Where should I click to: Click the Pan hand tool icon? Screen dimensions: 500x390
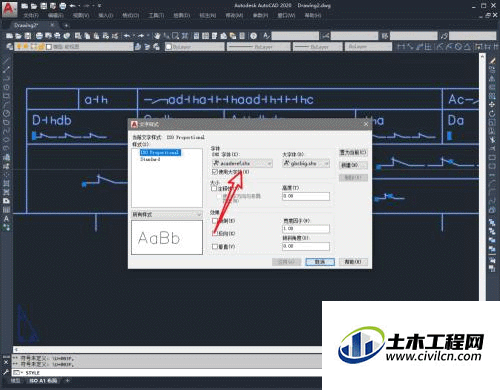click(157, 36)
